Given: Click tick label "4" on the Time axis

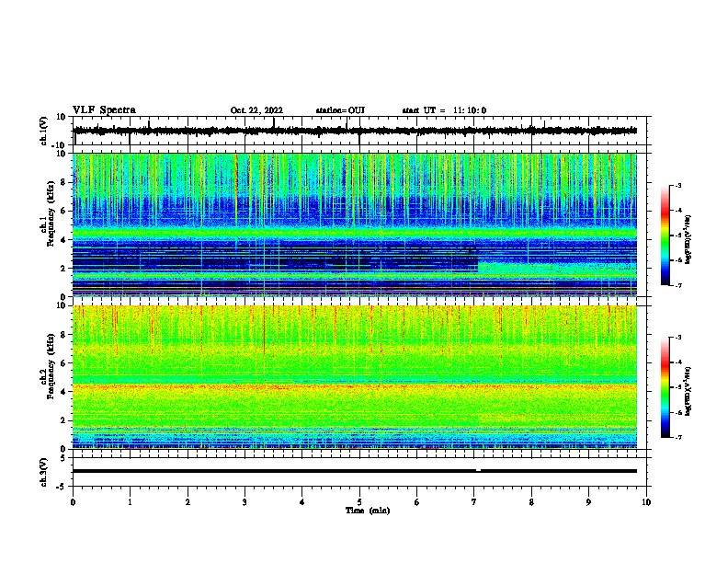Looking at the screenshot, I should (302, 502).
